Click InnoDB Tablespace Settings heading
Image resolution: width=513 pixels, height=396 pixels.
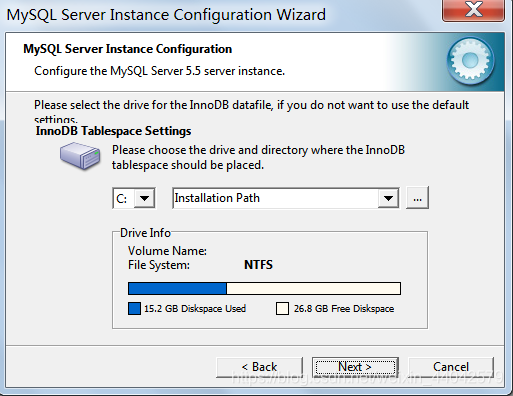pyautogui.click(x=113, y=131)
